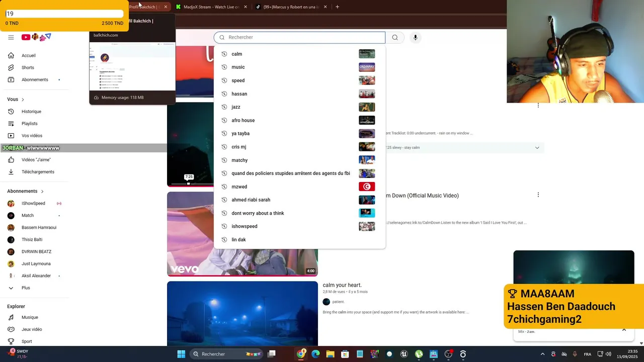
Task: Select the 'music' search suggestion
Action: (x=299, y=67)
